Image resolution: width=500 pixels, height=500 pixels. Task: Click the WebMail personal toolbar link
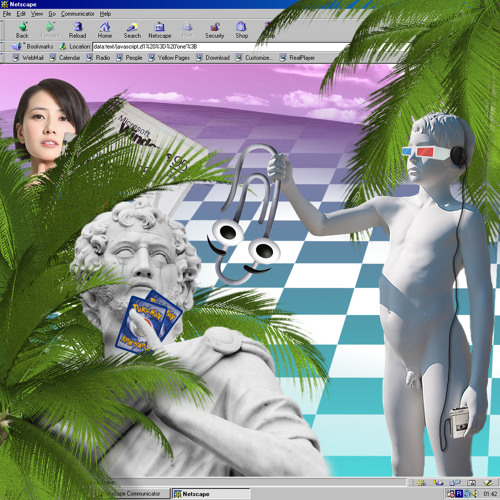(28, 58)
